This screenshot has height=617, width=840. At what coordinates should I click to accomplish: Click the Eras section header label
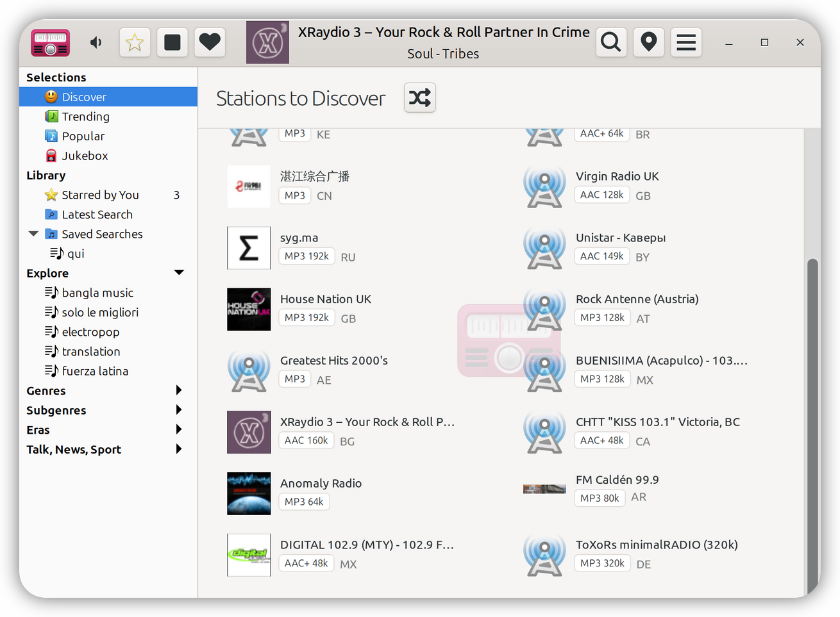[38, 430]
